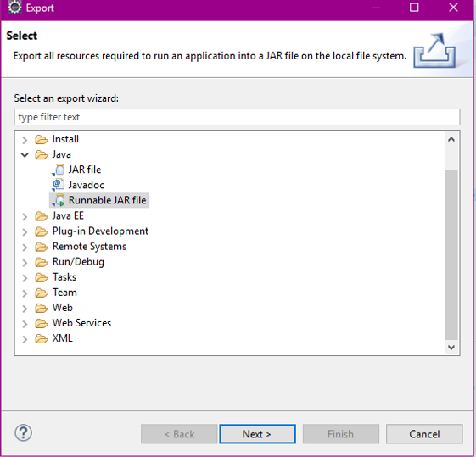The width and height of the screenshot is (476, 457).
Task: Click the disabled < Back button
Action: [179, 434]
